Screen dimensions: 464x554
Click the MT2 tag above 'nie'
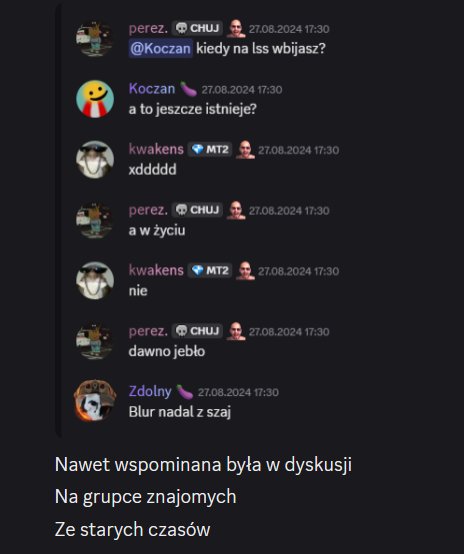210,271
